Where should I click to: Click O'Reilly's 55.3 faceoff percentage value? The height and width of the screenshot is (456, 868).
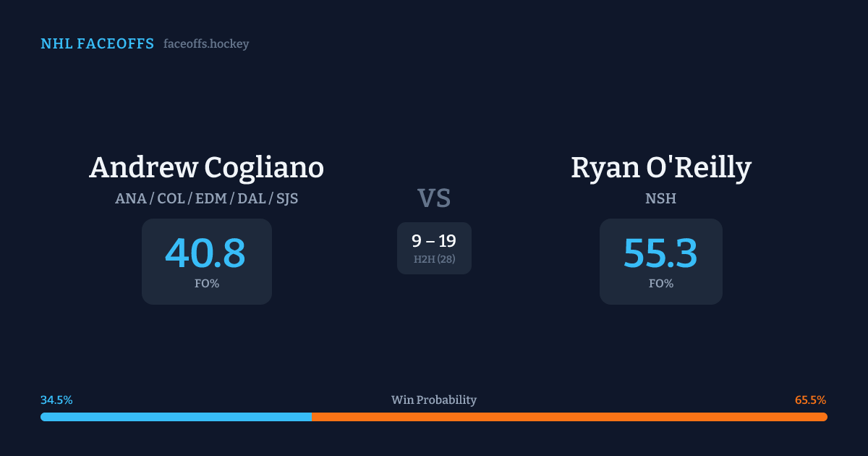(x=660, y=253)
